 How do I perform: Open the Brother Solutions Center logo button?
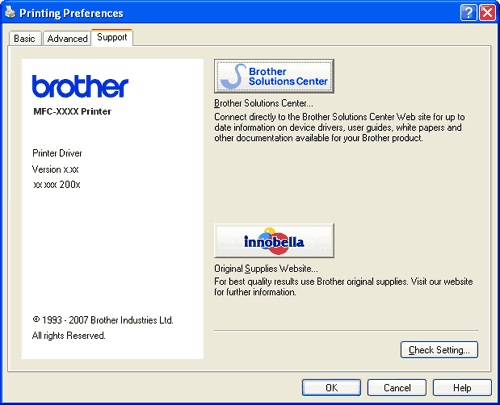click(274, 76)
